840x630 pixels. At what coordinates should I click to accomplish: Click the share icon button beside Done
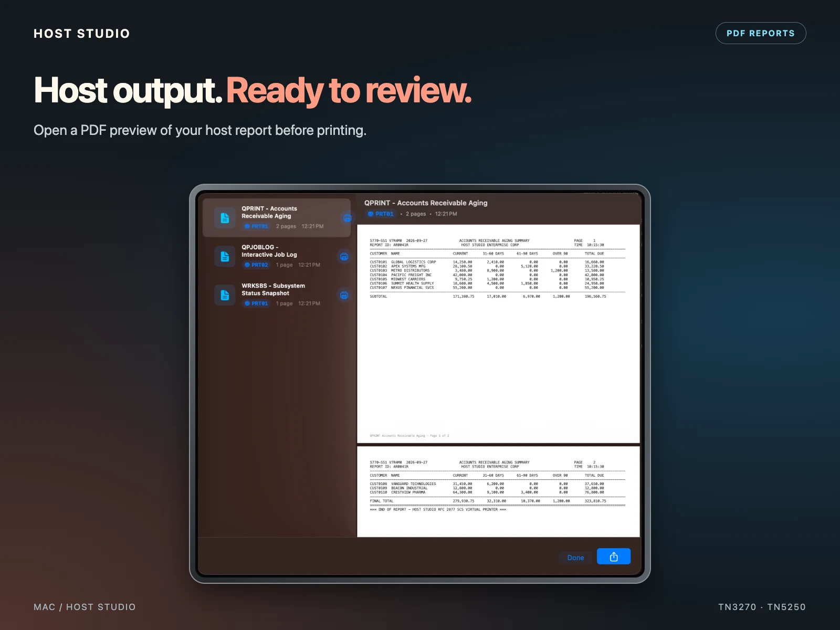[x=614, y=556]
